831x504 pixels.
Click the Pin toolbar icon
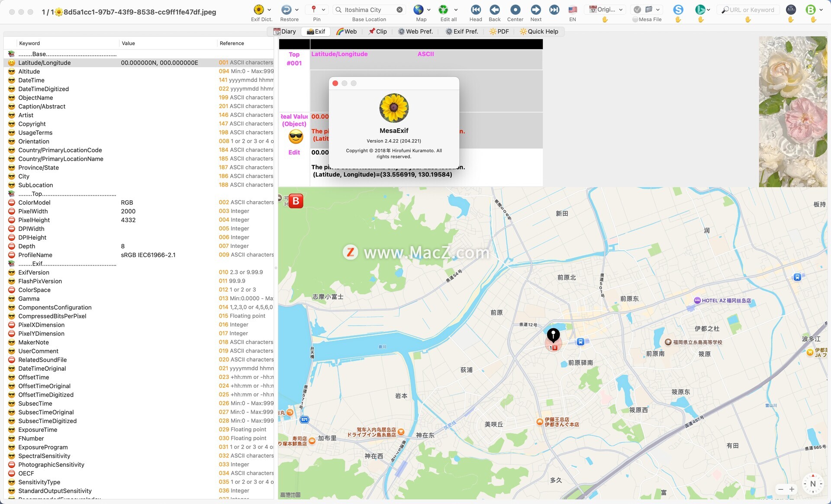click(314, 10)
